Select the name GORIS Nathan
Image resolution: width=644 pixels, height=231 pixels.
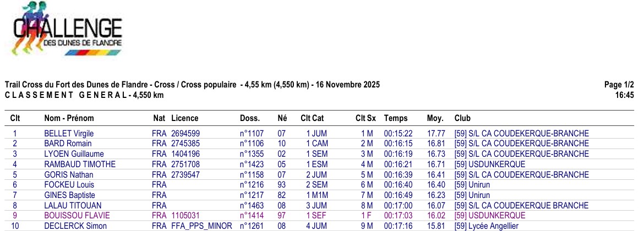coord(69,174)
